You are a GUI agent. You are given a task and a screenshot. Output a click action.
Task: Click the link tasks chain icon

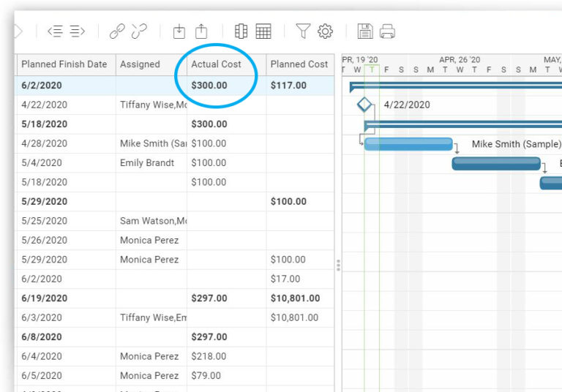point(117,31)
